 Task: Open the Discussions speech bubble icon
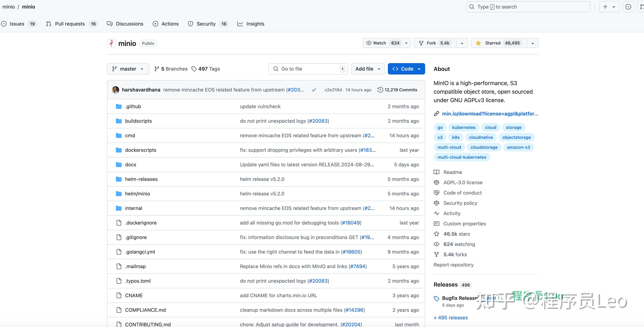click(x=110, y=24)
